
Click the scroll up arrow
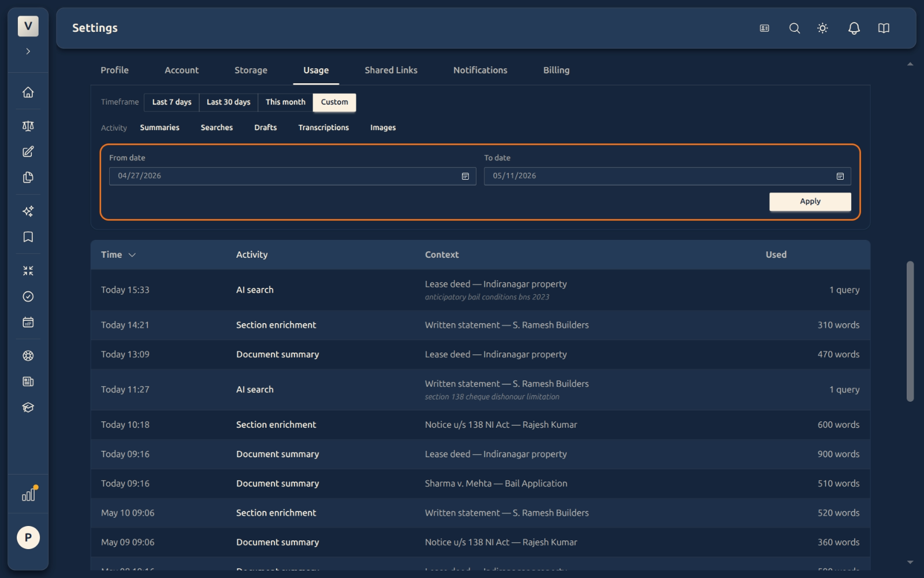pyautogui.click(x=910, y=64)
